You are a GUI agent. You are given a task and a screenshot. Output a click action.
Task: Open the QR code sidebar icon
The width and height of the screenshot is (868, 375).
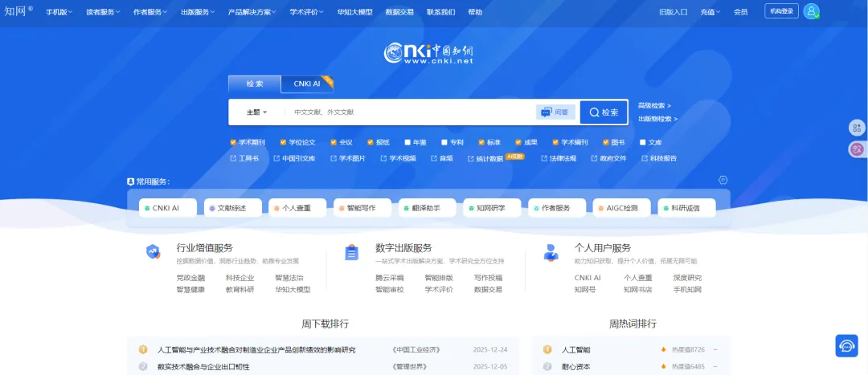tap(857, 128)
